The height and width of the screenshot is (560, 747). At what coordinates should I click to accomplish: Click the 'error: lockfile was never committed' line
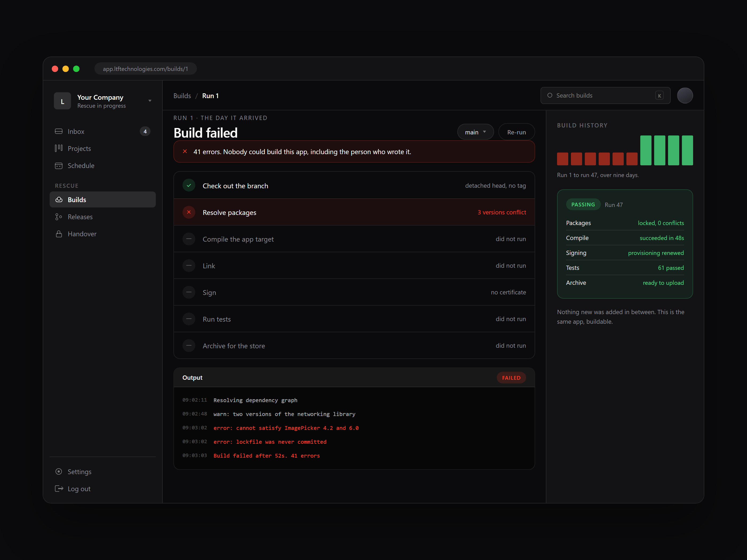[x=270, y=442]
